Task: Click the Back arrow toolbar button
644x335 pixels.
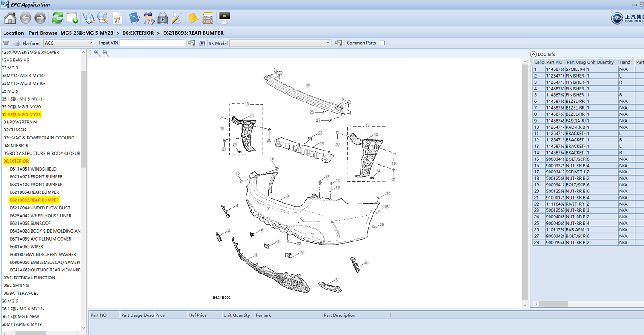Action: tap(25, 18)
